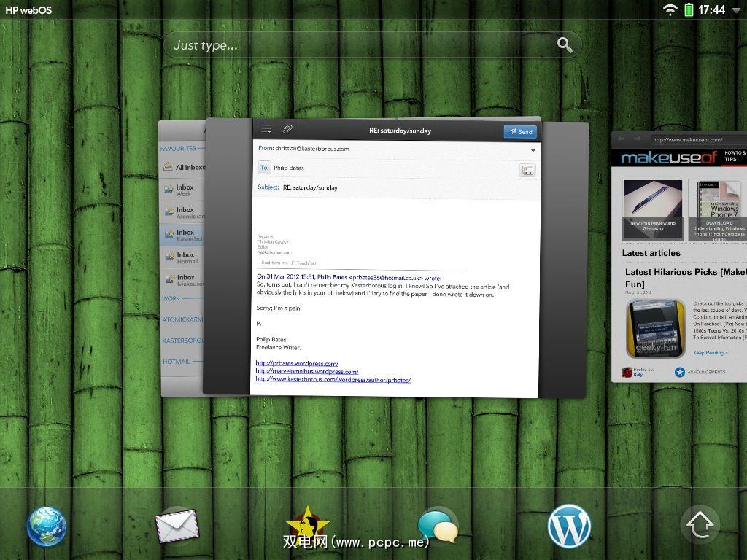747x560 pixels.
Task: Click the search magnifier icon
Action: click(x=565, y=44)
